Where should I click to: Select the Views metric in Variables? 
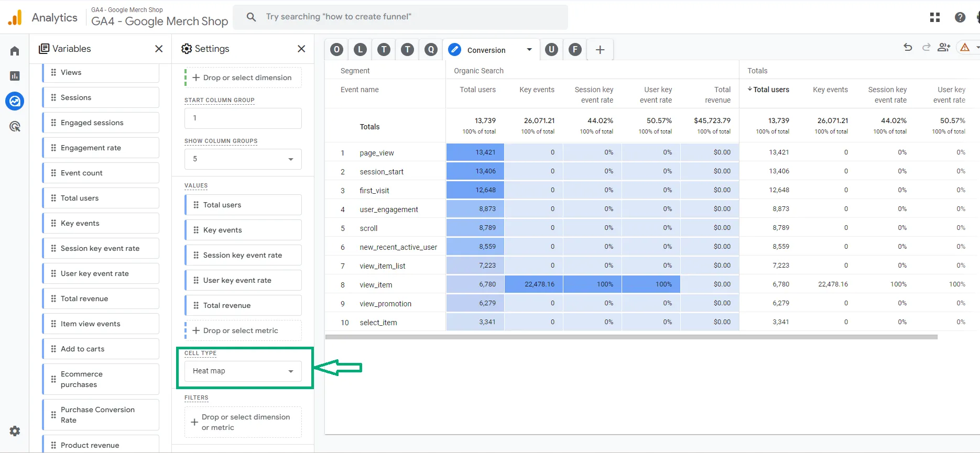click(x=101, y=73)
